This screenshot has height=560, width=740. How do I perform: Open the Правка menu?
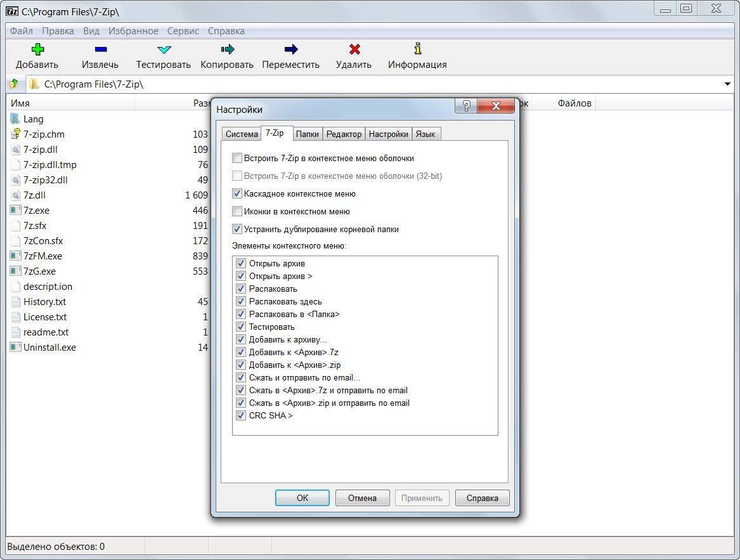[x=58, y=31]
